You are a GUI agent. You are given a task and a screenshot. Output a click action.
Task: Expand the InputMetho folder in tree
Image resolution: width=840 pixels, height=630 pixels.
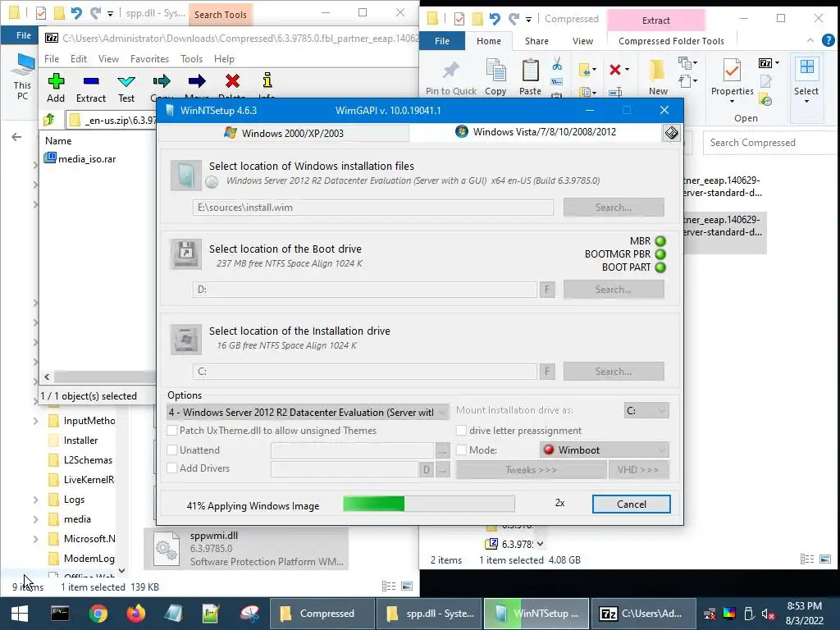point(35,421)
